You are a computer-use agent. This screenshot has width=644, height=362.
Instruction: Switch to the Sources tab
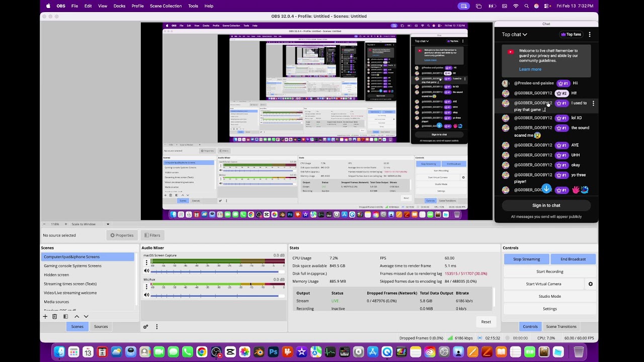point(101,327)
